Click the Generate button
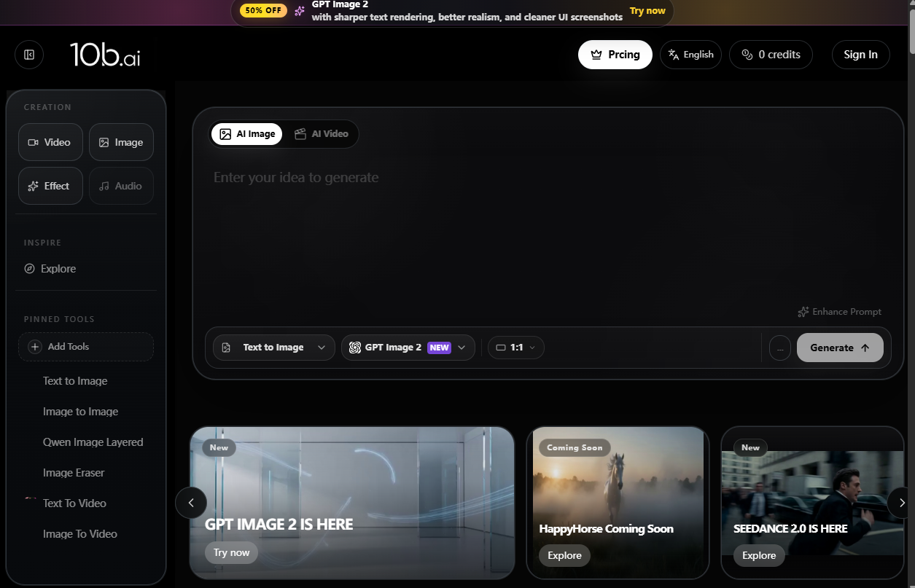Screen dimensions: 915x588 (840, 348)
